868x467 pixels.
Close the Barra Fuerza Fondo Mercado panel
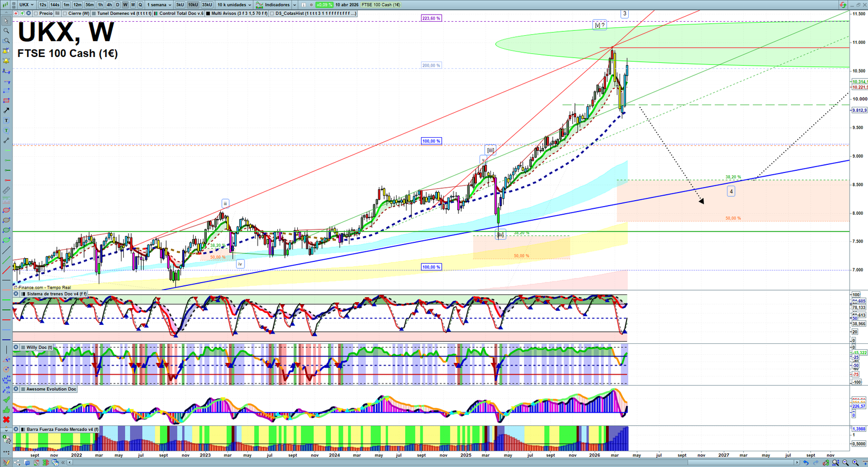click(16, 430)
